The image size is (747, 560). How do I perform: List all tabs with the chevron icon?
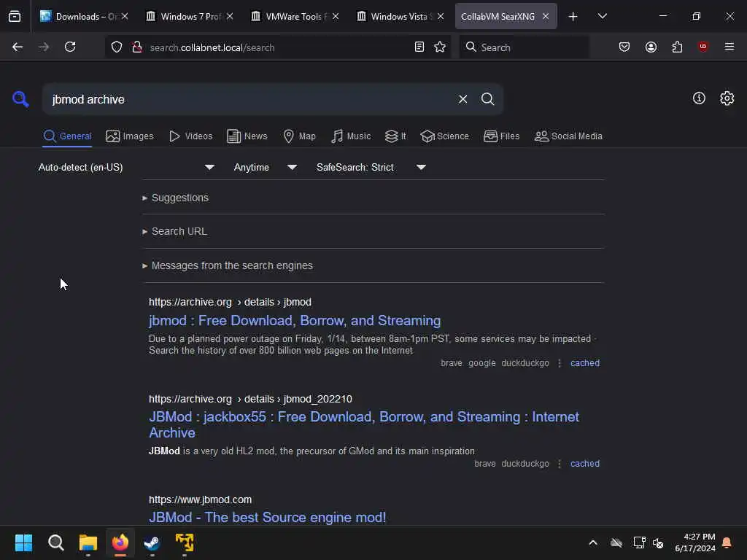point(602,17)
